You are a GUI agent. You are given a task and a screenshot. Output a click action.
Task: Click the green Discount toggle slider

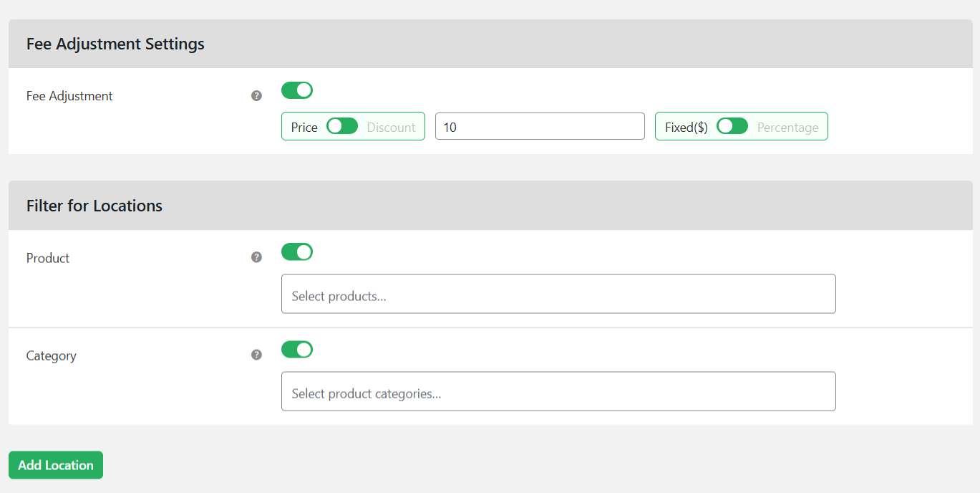[x=341, y=125]
